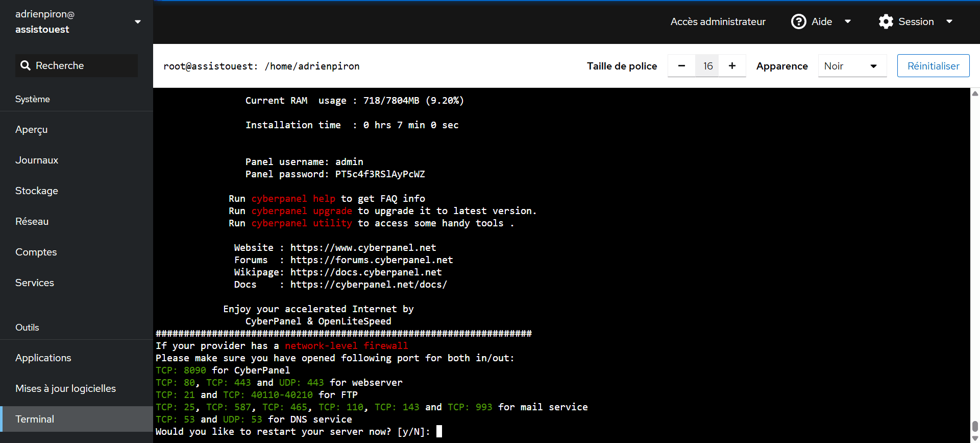Open the Aide dropdown arrow
Viewport: 980px width, 443px height.
coord(848,21)
